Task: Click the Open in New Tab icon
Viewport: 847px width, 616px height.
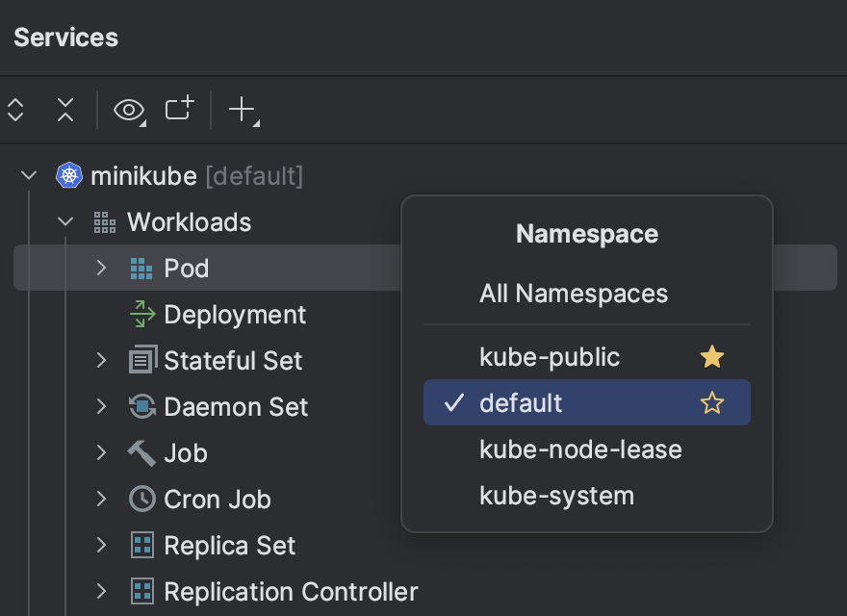Action: [179, 109]
